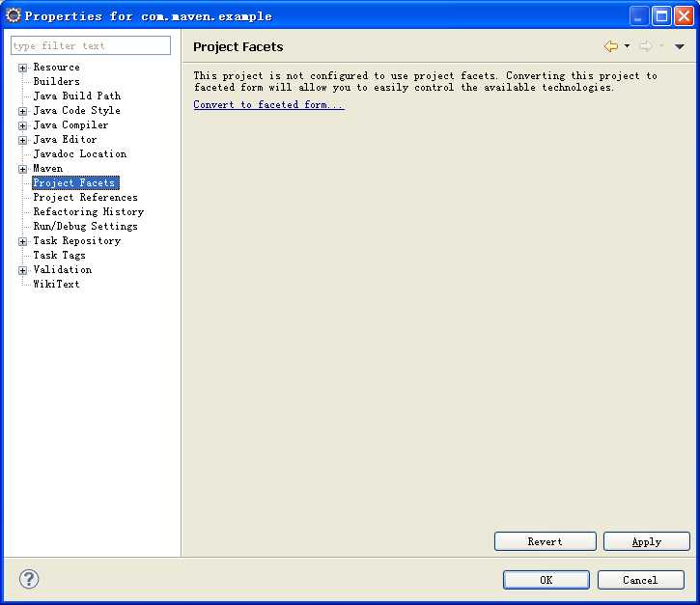Open the back history dropdown arrow
The image size is (700, 605).
click(627, 46)
